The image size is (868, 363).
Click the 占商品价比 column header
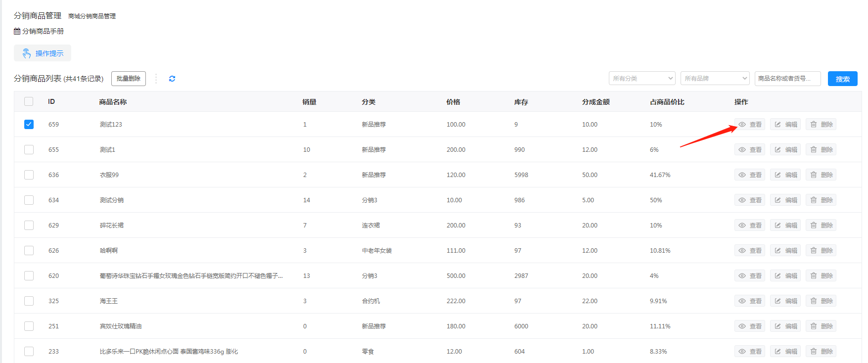click(x=667, y=102)
